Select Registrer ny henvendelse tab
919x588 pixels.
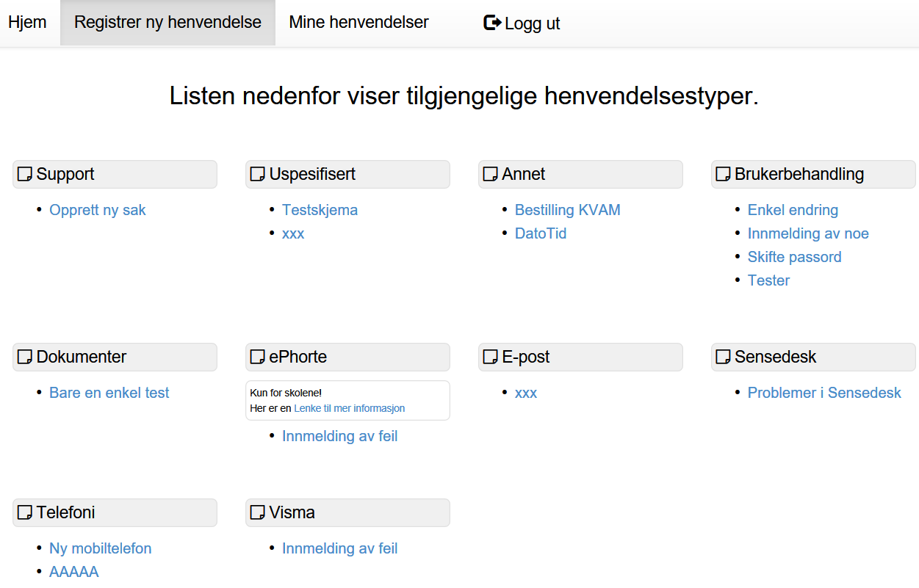167,23
